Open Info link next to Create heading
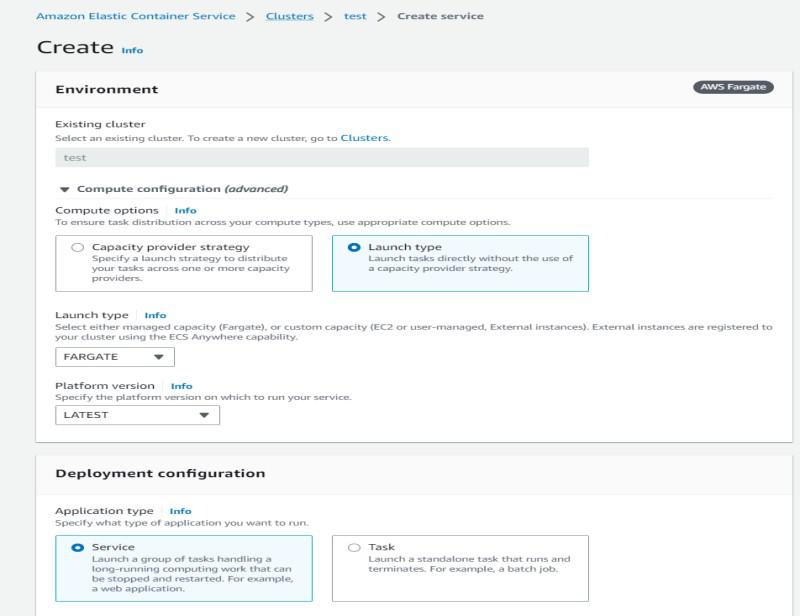800x616 pixels. click(132, 50)
